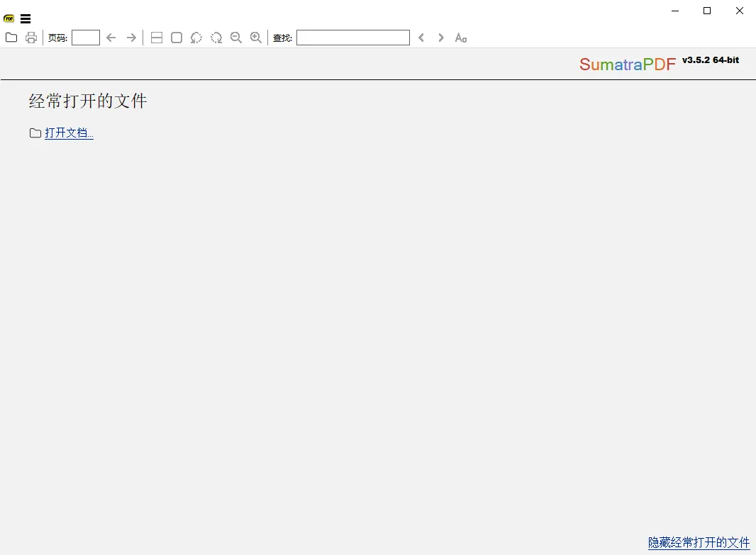This screenshot has height=555, width=756.
Task: Close the SumatraPDF window
Action: pyautogui.click(x=739, y=11)
